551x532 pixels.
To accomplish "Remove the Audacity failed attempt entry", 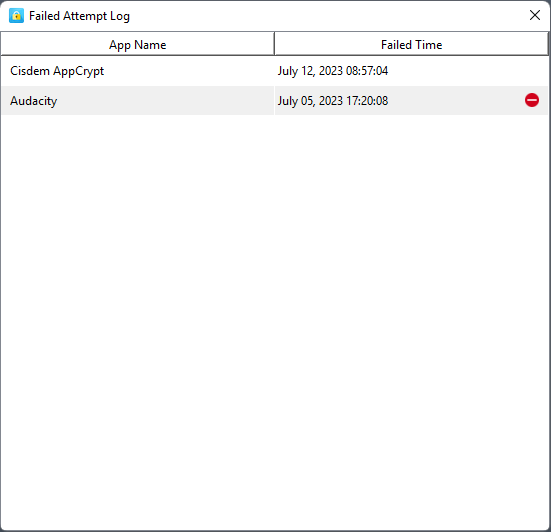I will tap(532, 100).
